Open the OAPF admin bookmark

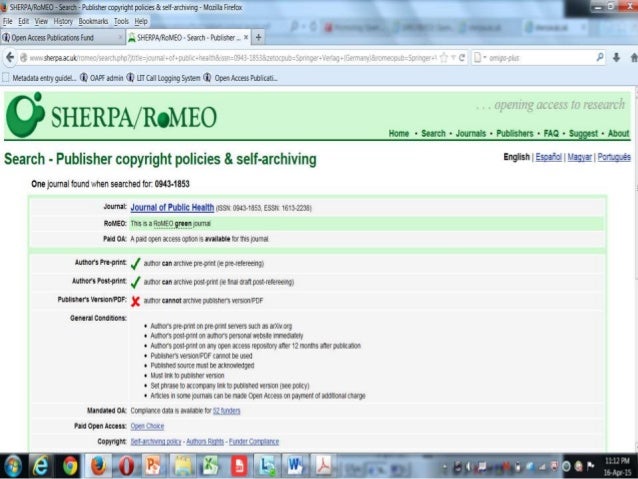tap(102, 78)
